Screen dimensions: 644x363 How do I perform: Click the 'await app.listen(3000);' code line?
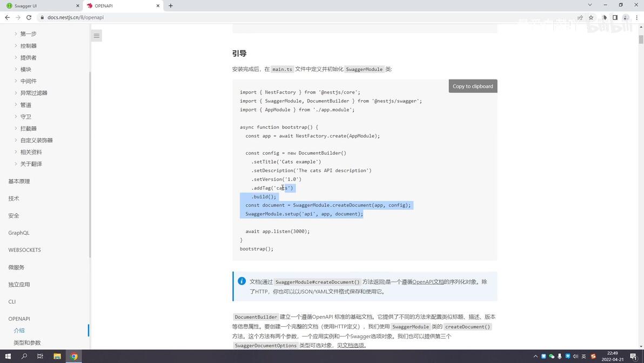pos(278,232)
